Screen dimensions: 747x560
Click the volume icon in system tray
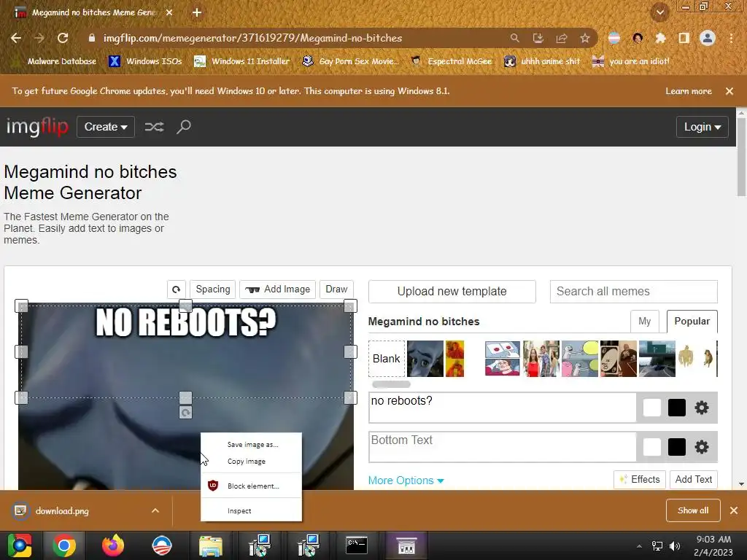(x=675, y=546)
